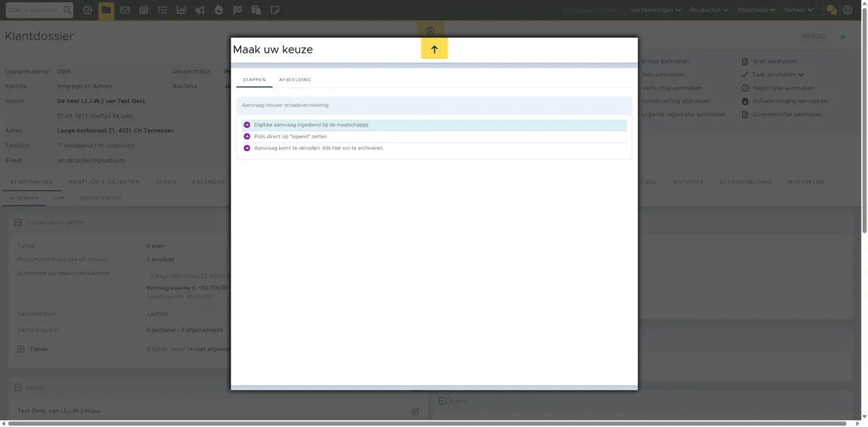868x427 pixels.
Task: Open the mail envelope icon in top bar
Action: click(x=125, y=10)
